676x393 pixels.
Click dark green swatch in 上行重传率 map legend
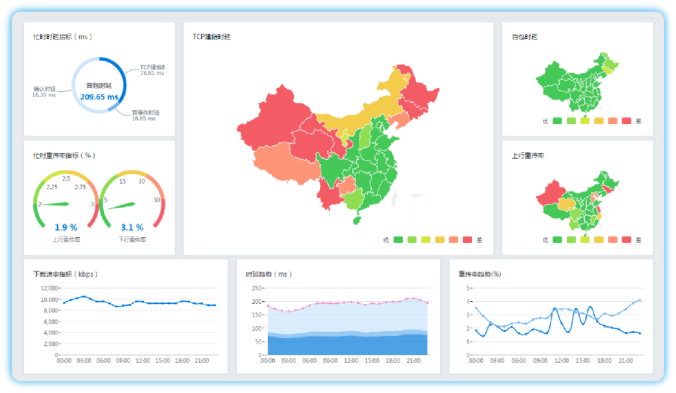[557, 240]
